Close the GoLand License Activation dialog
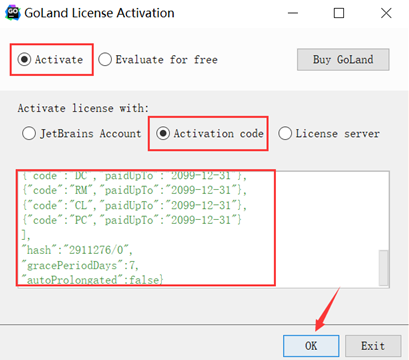Screen dimensions: 409x360 [386, 13]
